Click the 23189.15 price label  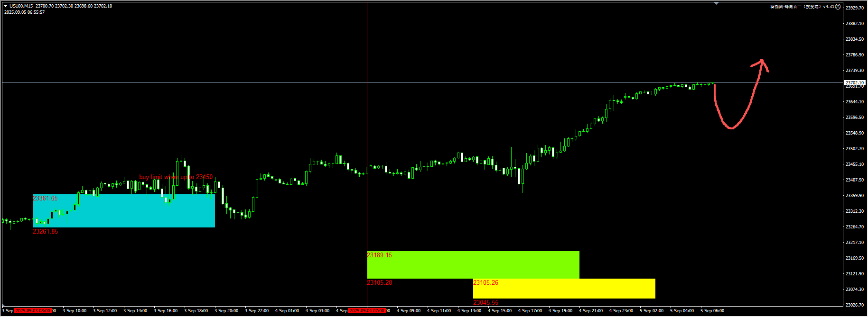coord(379,255)
